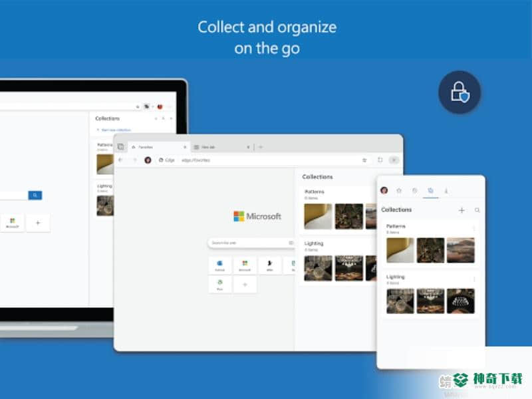Switch to the New tab tab

pyautogui.click(x=221, y=147)
